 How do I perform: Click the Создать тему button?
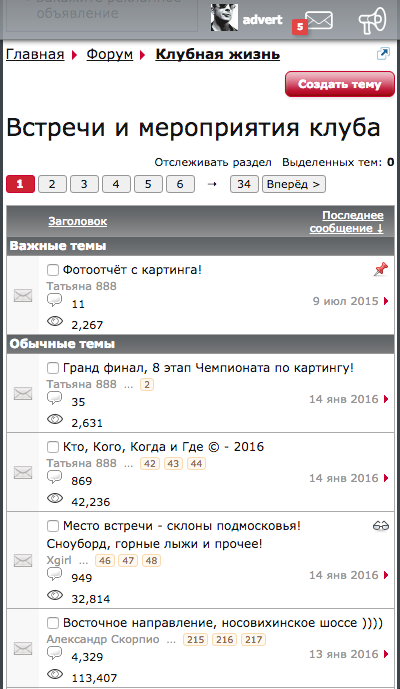(340, 84)
